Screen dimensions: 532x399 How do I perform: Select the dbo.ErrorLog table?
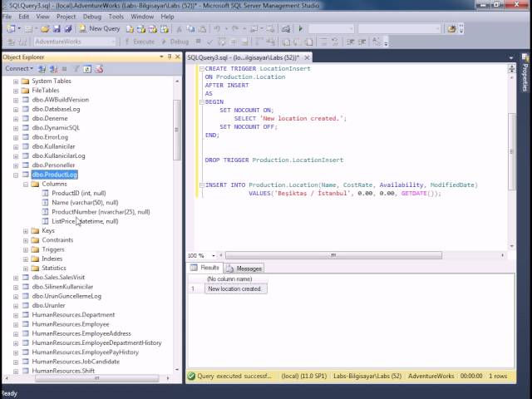(x=50, y=137)
